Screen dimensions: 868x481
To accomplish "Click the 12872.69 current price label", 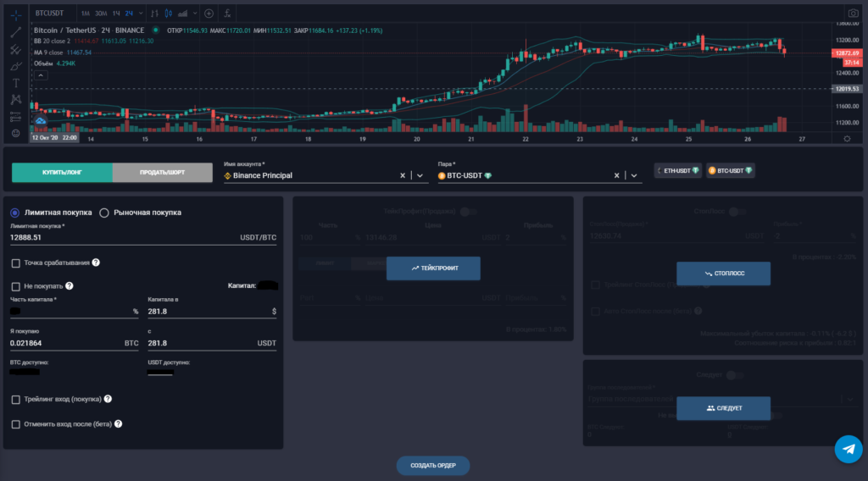I will pos(847,53).
